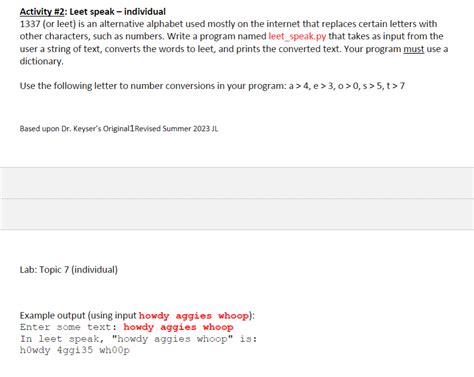Click the "h0wdy 4ggi35 wh00p" result line
The image size is (474, 377).
tap(75, 351)
